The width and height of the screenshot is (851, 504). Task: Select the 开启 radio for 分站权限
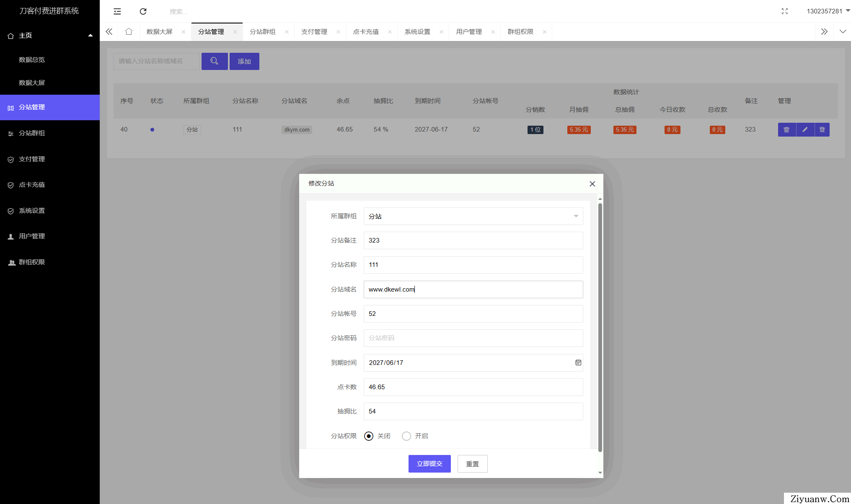(406, 436)
